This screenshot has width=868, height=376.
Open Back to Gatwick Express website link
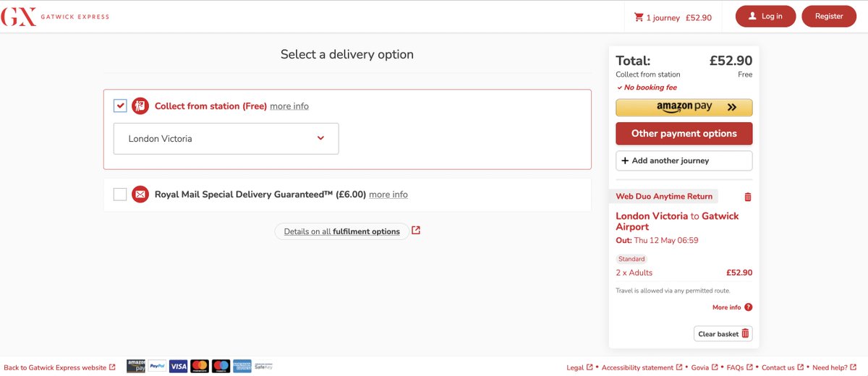coord(59,367)
